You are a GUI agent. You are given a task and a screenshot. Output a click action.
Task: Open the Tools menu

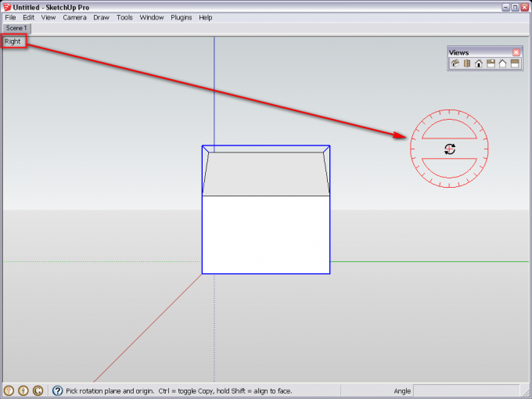click(124, 17)
